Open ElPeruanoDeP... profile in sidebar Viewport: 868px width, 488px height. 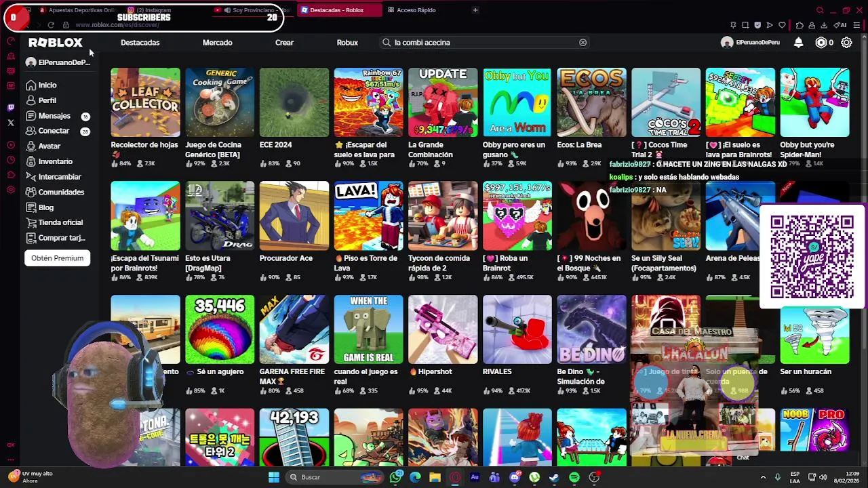click(57, 62)
